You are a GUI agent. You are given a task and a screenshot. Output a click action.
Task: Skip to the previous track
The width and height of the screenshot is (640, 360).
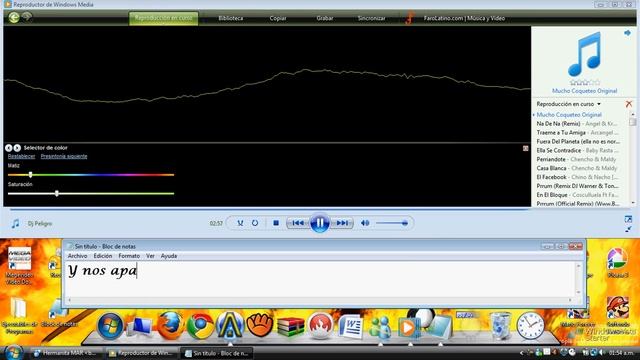(298, 223)
